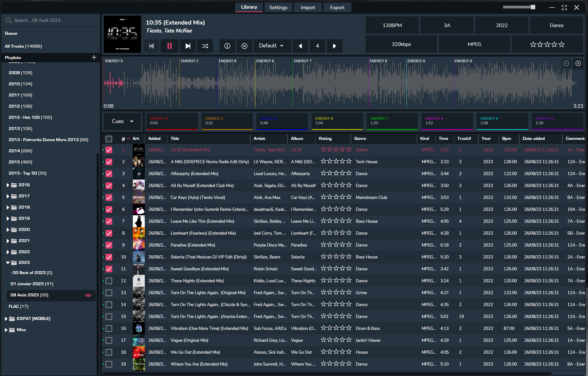The image size is (588, 376).
Task: Add a new playlist
Action: [x=94, y=58]
